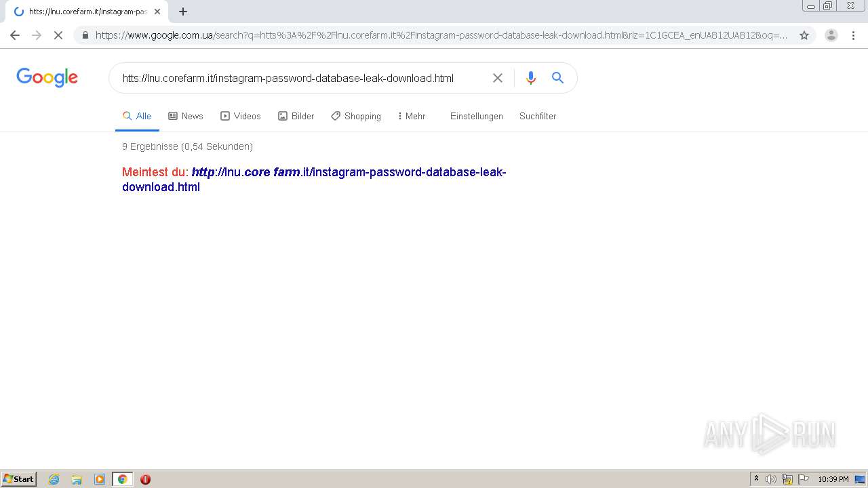
Task: Follow the 'Meintest du' suggested link
Action: 314,179
